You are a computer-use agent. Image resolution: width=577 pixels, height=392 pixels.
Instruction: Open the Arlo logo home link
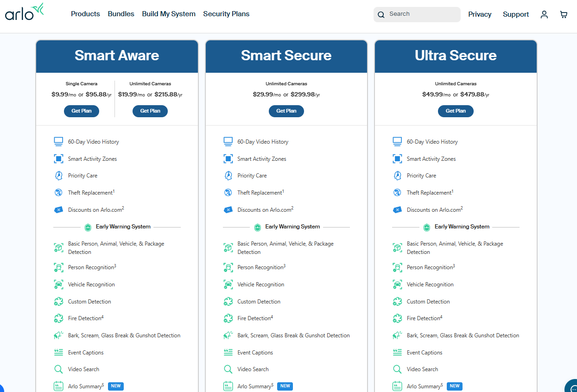tap(25, 12)
